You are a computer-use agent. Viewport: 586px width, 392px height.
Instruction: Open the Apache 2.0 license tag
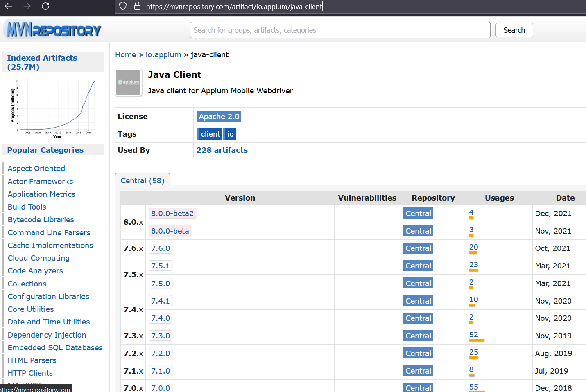219,117
